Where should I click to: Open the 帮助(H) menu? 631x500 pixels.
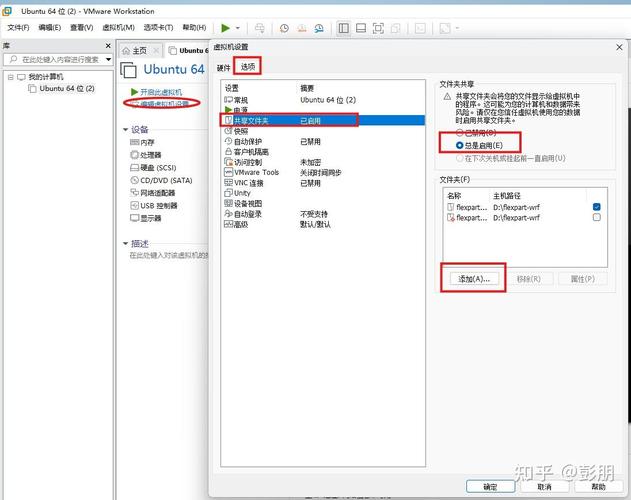tap(194, 27)
